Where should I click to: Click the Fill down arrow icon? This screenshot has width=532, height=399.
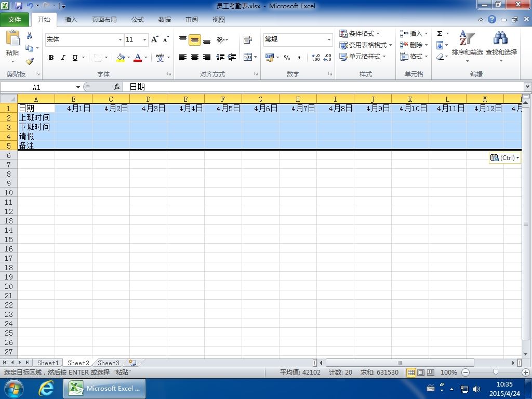440,45
